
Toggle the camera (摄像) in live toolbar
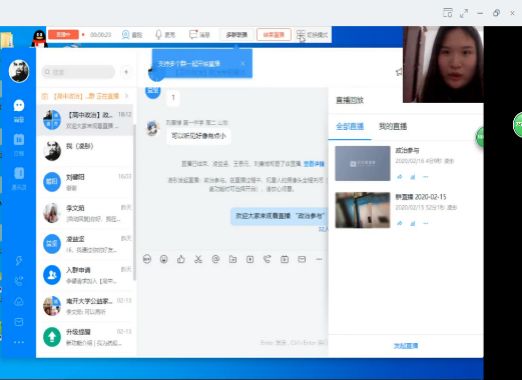tap(132, 35)
